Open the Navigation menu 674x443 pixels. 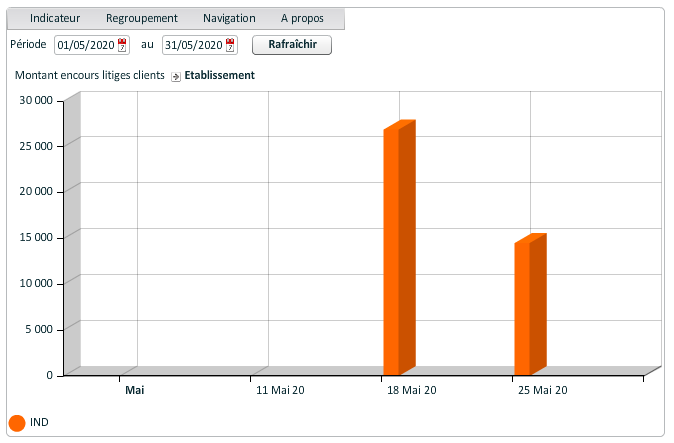[229, 18]
